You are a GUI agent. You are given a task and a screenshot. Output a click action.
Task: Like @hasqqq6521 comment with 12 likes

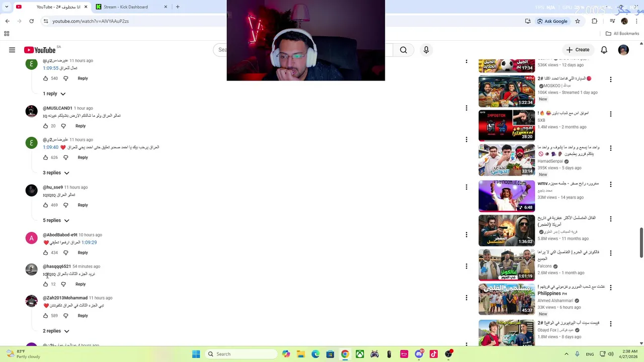click(x=45, y=284)
